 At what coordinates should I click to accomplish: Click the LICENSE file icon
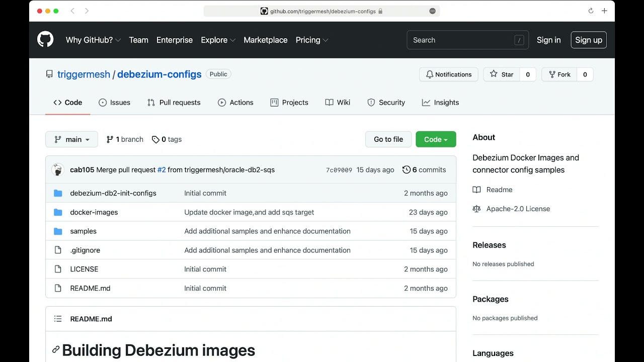point(58,269)
